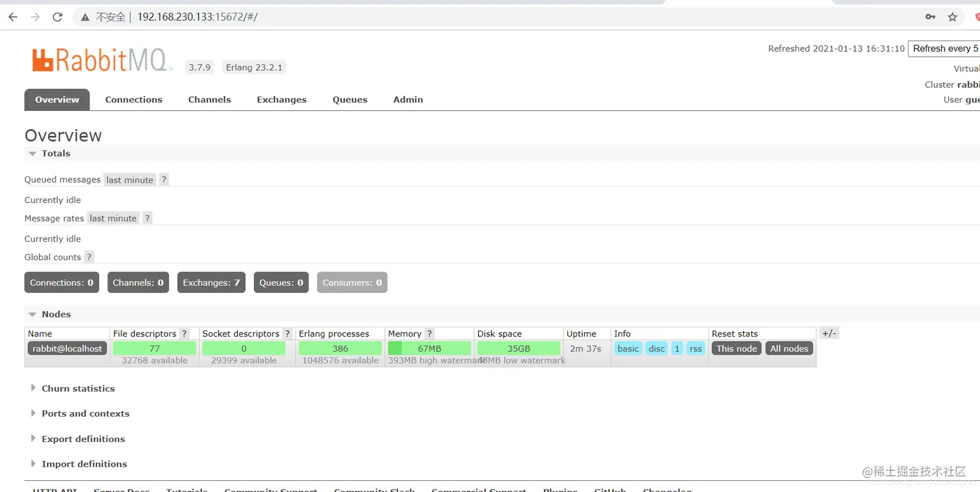Switch to the Exchanges tab
The height and width of the screenshot is (492, 980).
pos(281,100)
